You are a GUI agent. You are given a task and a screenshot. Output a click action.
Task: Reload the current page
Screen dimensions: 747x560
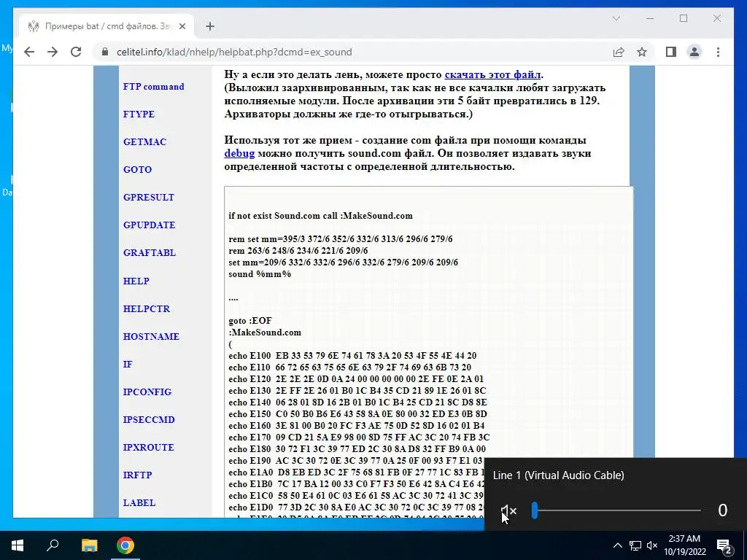[76, 52]
